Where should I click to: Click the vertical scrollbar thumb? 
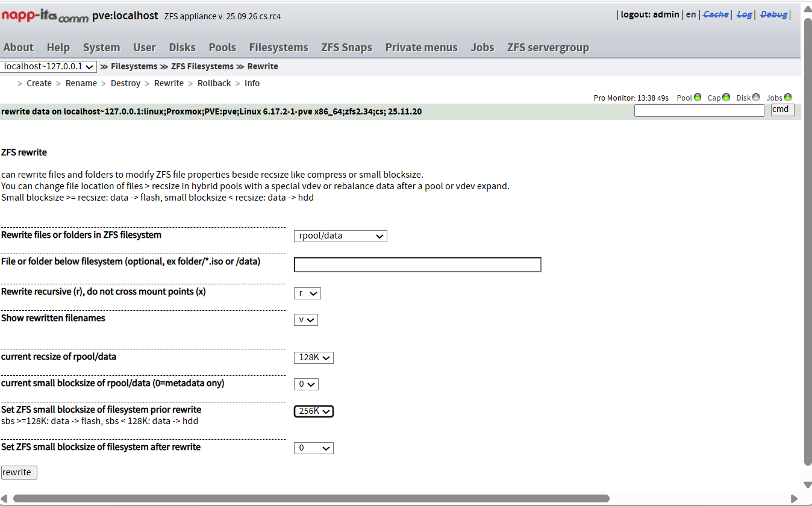tap(807, 241)
